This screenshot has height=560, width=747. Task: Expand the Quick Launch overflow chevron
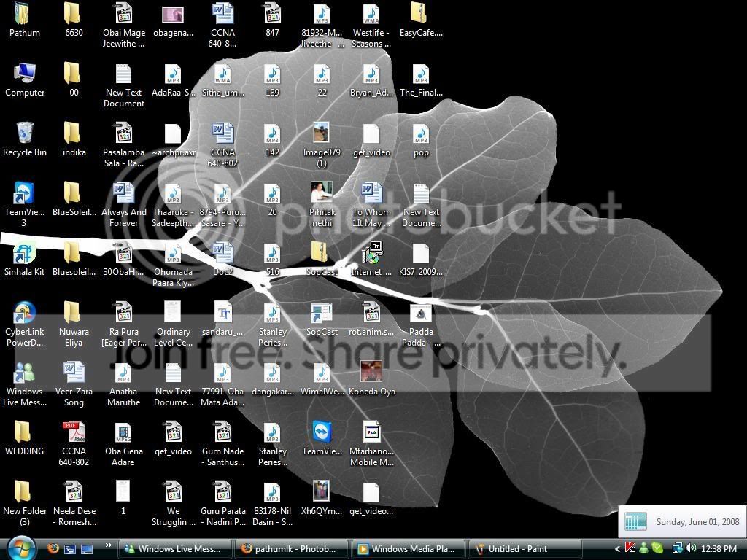pyautogui.click(x=108, y=545)
